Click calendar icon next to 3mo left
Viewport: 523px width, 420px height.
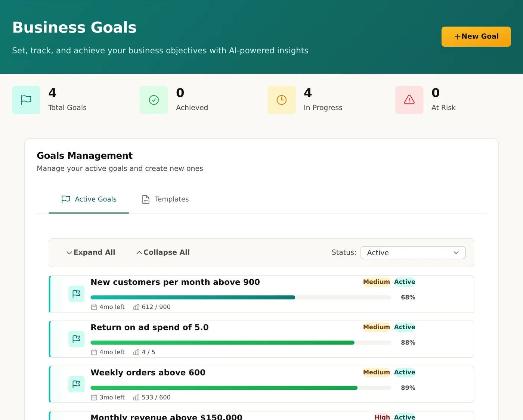pos(94,397)
